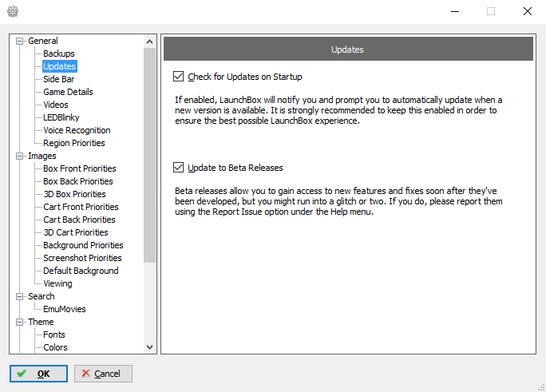This screenshot has height=392, width=546.
Task: Click the tree scrollbar up arrow
Action: pyautogui.click(x=150, y=42)
